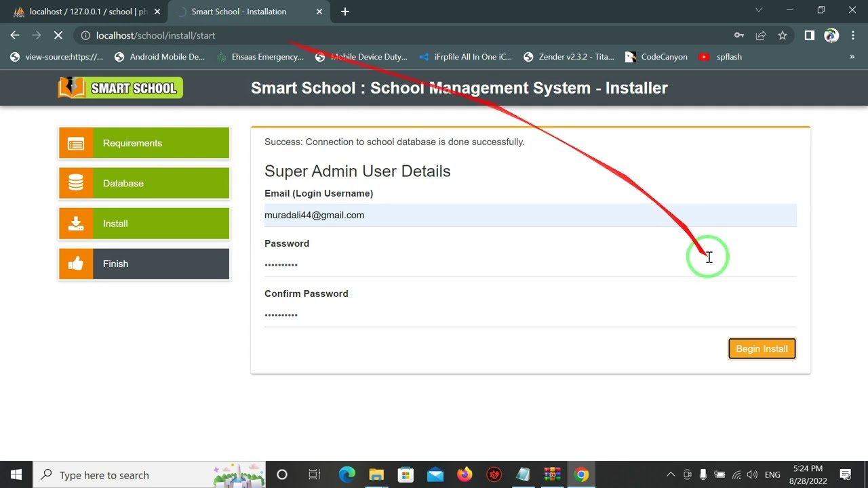
Task: Focus the Password input field
Action: (x=530, y=265)
